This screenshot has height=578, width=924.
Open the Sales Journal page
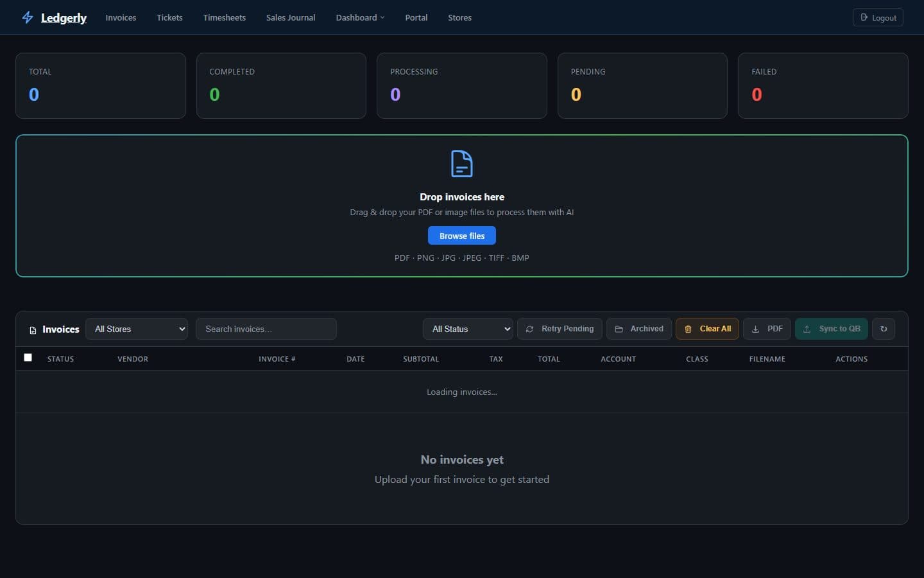[291, 17]
